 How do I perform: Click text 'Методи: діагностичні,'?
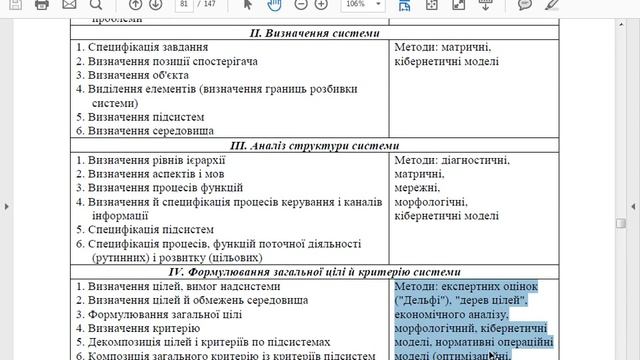click(x=452, y=160)
